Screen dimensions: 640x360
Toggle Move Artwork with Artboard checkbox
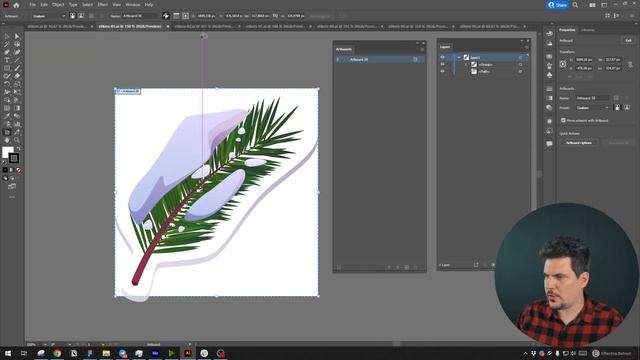(563, 120)
